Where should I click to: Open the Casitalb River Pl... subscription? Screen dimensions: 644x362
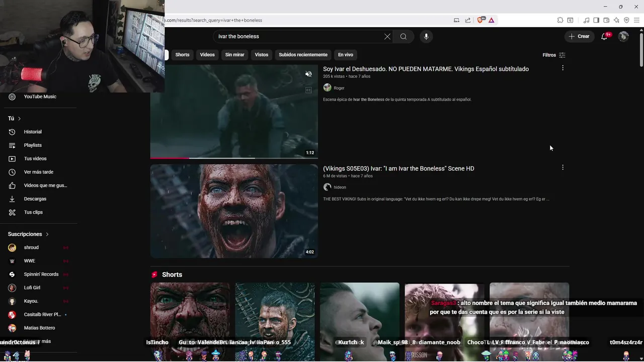tap(42, 315)
